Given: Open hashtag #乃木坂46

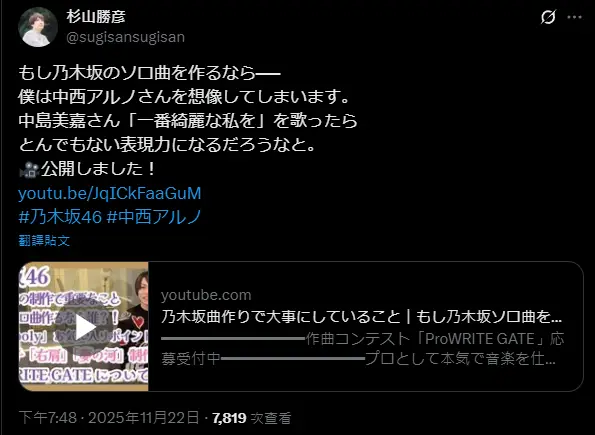Looking at the screenshot, I should click(x=60, y=217).
